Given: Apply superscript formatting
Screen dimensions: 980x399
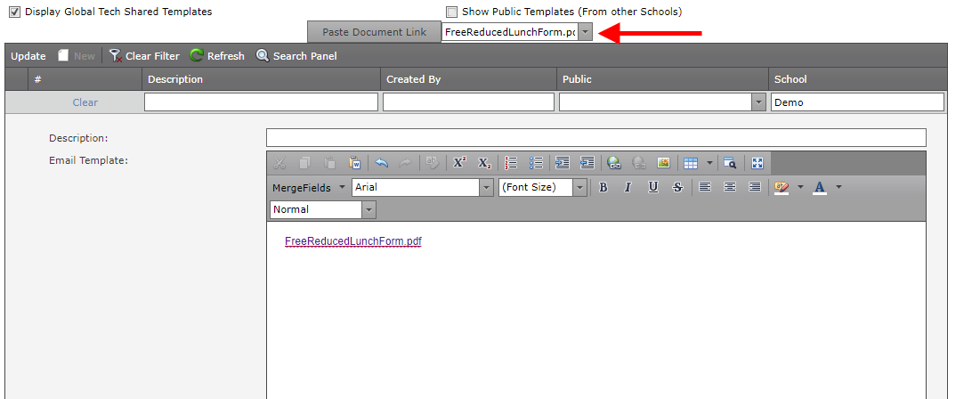Looking at the screenshot, I should (x=459, y=163).
